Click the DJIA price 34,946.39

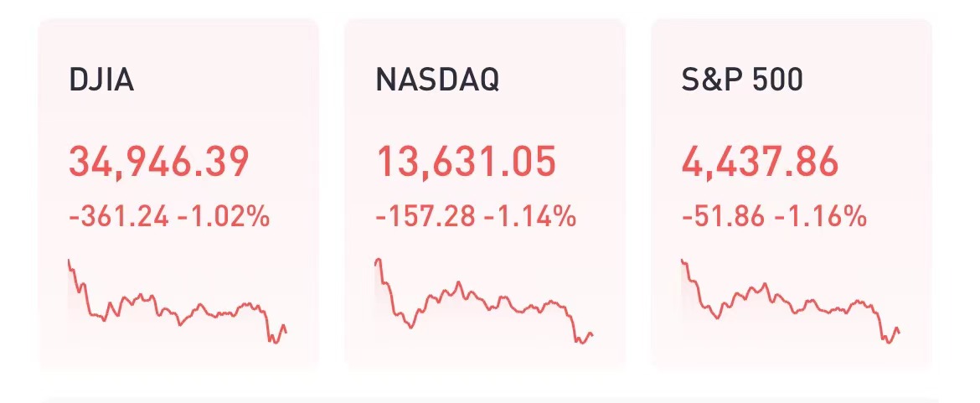tap(158, 162)
